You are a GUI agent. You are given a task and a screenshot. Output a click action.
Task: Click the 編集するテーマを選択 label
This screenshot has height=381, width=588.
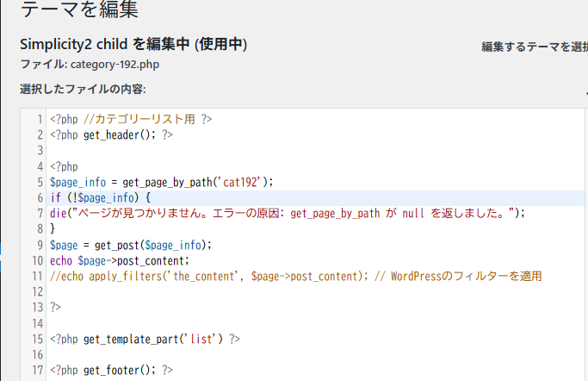click(535, 47)
